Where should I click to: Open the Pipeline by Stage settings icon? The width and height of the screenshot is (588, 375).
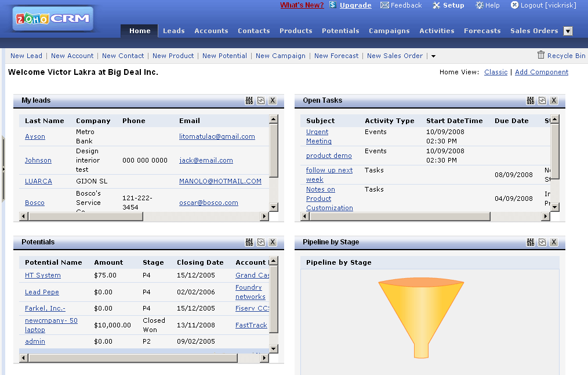click(x=531, y=242)
